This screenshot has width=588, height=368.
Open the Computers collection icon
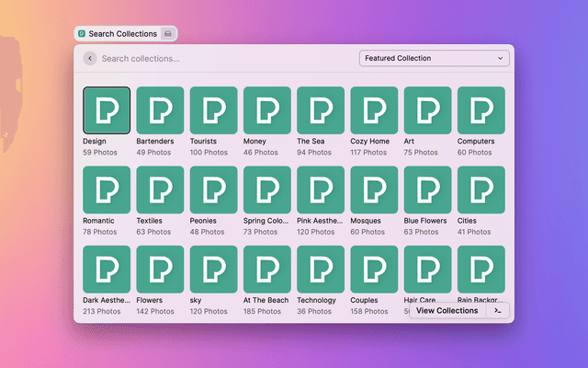coord(481,110)
